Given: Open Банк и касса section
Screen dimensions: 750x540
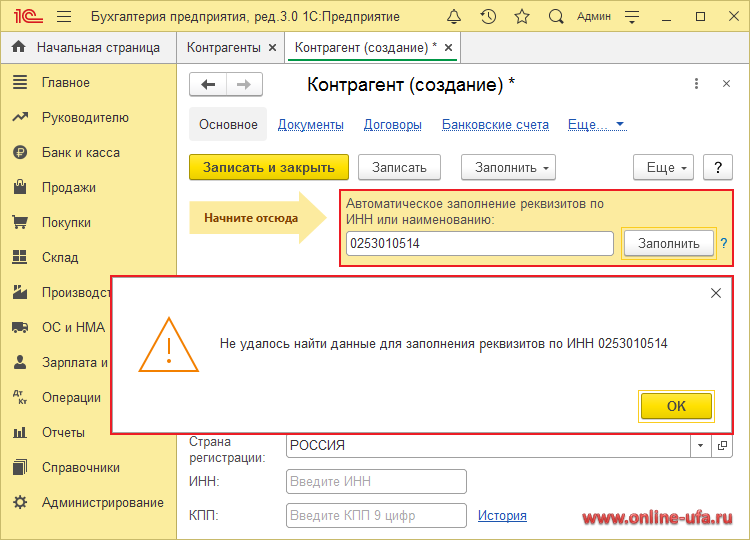Looking at the screenshot, I should [81, 152].
